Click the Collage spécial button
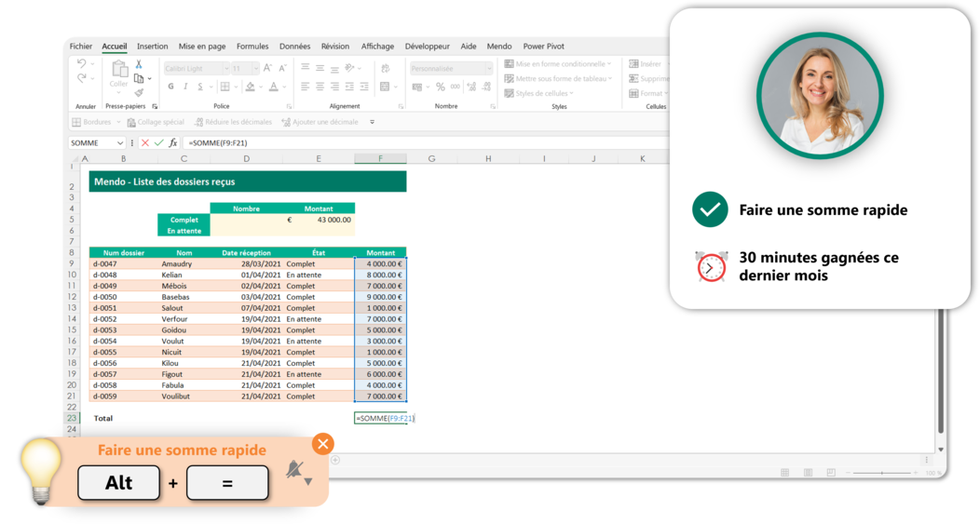The width and height of the screenshot is (980, 524). click(x=156, y=122)
